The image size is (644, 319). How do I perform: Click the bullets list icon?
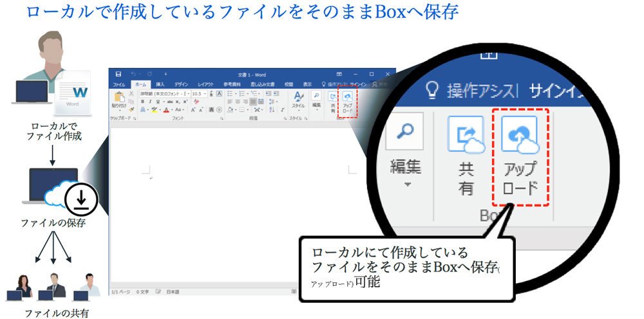pos(230,93)
